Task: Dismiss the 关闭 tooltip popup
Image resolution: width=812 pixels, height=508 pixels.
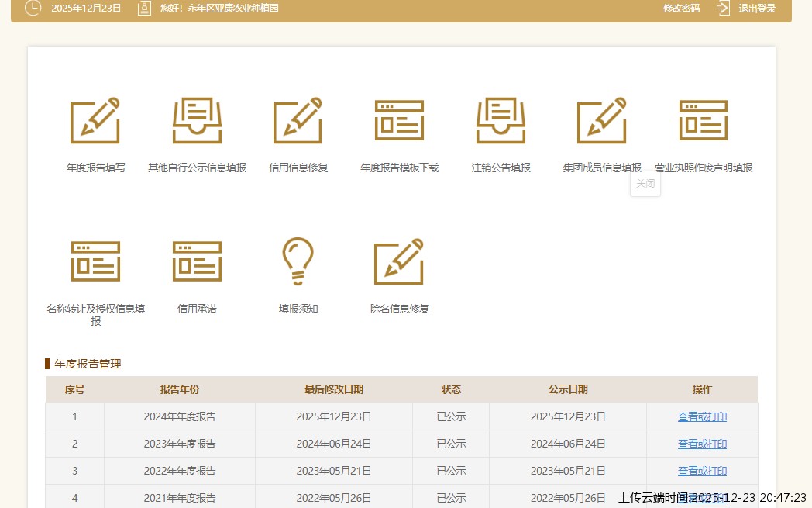Action: (x=645, y=184)
